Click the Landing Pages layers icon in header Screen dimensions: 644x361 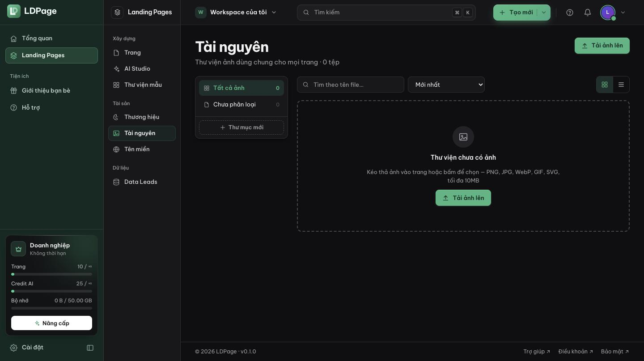click(x=117, y=13)
